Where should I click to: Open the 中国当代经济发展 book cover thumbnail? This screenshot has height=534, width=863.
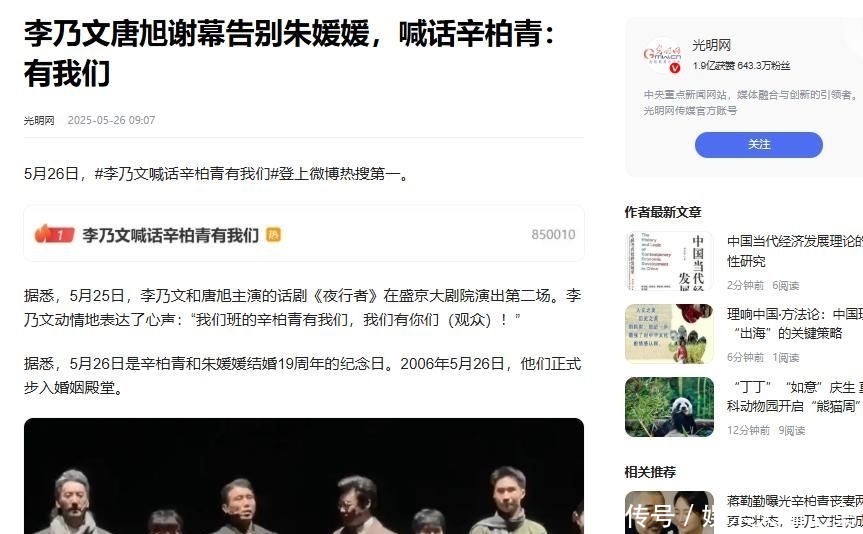tap(669, 261)
